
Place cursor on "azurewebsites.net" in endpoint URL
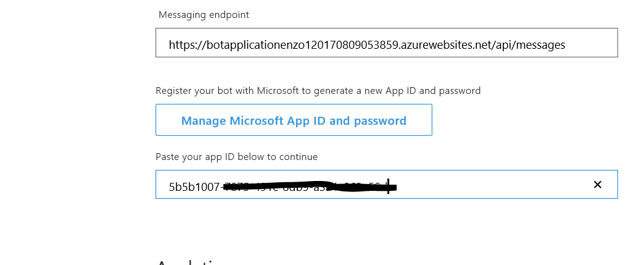click(449, 45)
